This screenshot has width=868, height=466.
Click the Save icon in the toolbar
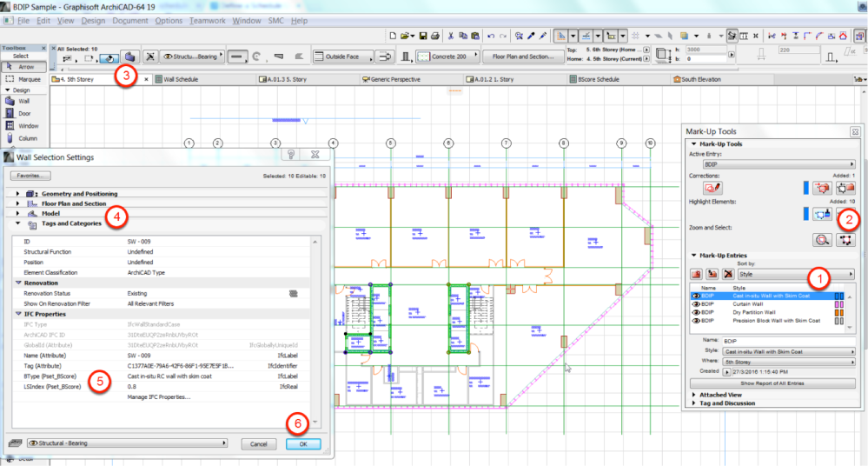click(x=422, y=36)
